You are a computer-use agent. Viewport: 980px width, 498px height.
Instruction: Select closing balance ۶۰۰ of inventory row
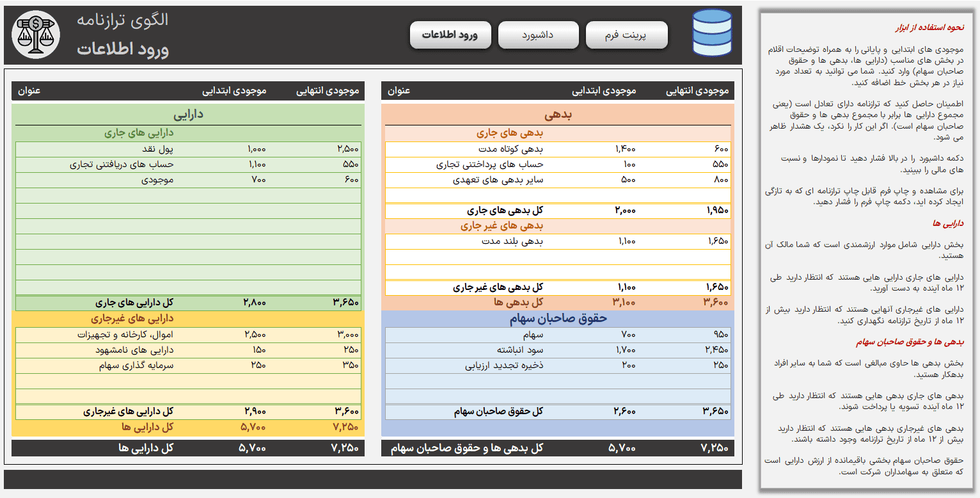(x=351, y=180)
